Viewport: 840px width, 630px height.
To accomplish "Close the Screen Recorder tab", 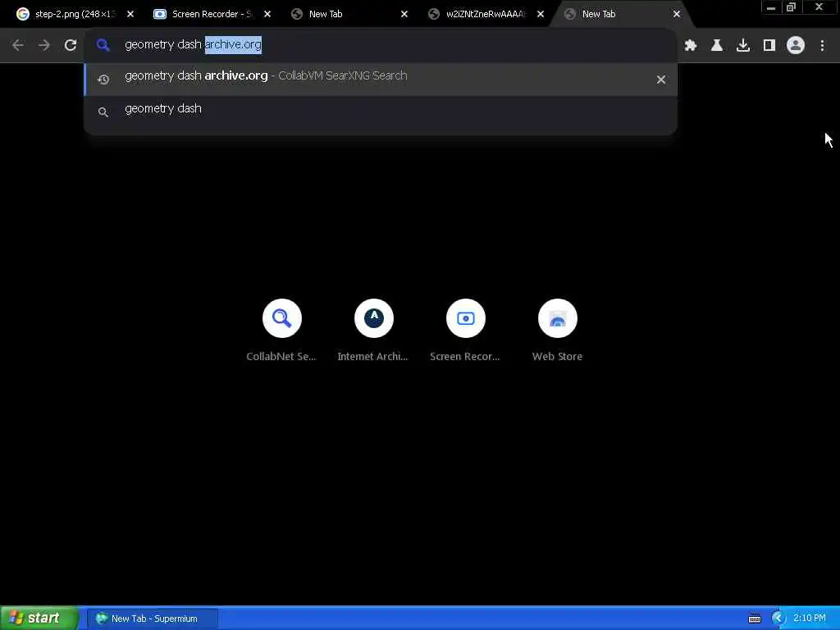I will point(267,14).
